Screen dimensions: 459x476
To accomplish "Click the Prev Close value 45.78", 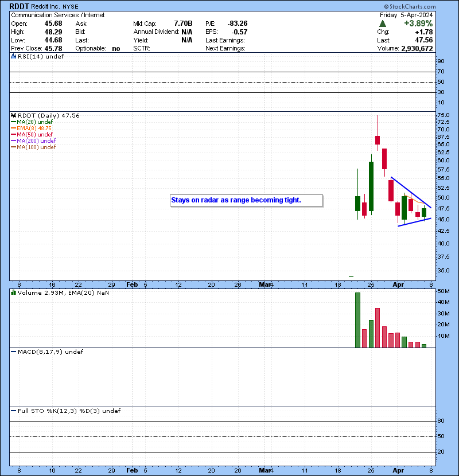I will point(53,49).
